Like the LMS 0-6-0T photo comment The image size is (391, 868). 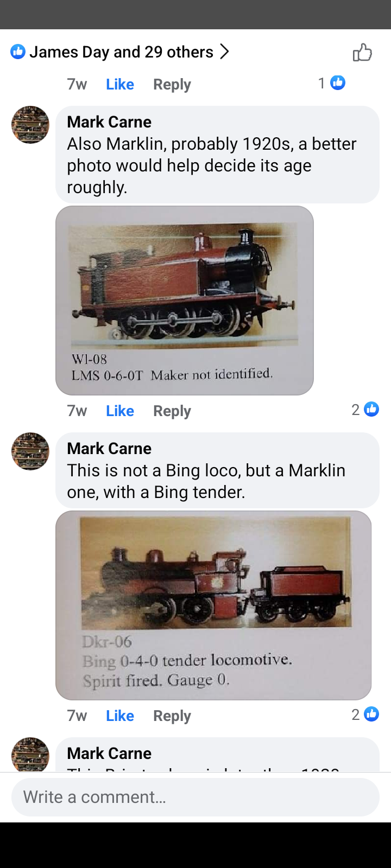coord(120,411)
